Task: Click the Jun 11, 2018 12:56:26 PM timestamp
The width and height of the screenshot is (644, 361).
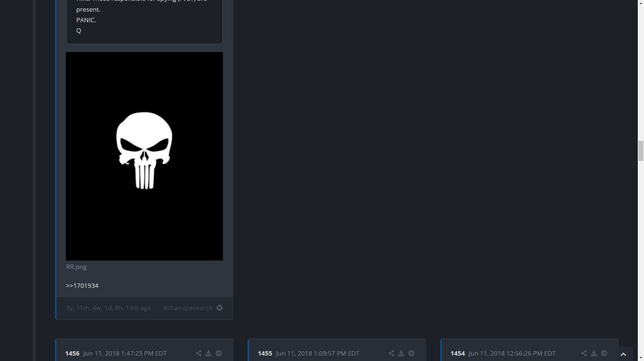Action: pyautogui.click(x=512, y=353)
